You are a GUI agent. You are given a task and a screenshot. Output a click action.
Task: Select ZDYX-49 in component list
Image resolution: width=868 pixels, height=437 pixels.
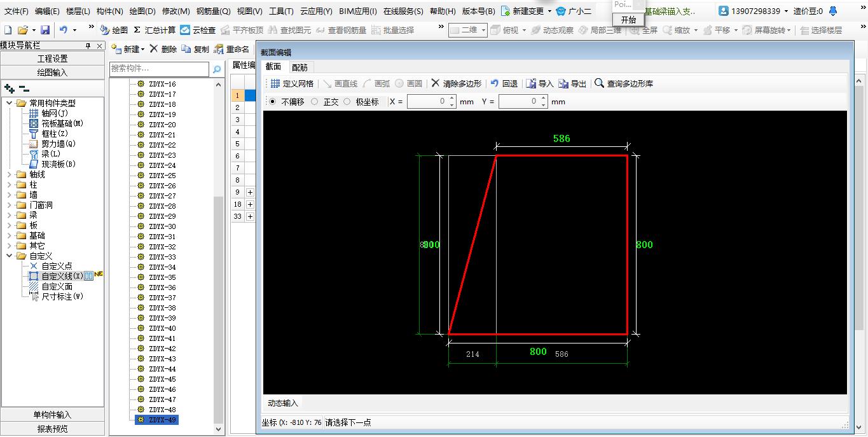tap(162, 420)
